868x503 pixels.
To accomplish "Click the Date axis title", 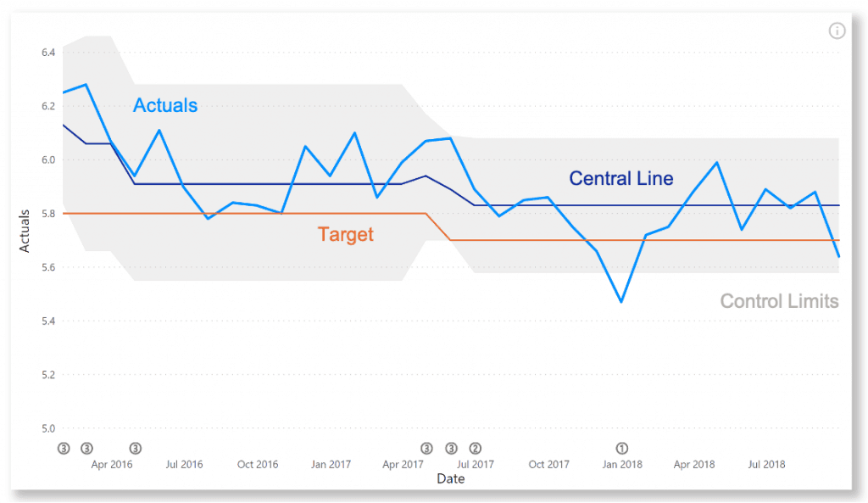I will point(451,478).
